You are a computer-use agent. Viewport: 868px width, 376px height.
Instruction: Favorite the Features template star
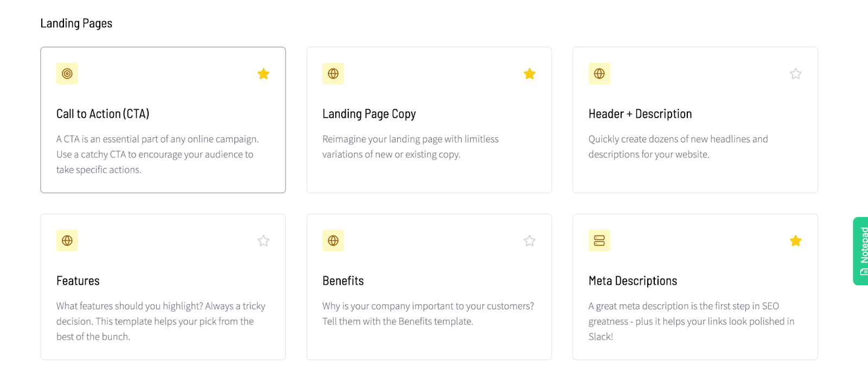(264, 241)
